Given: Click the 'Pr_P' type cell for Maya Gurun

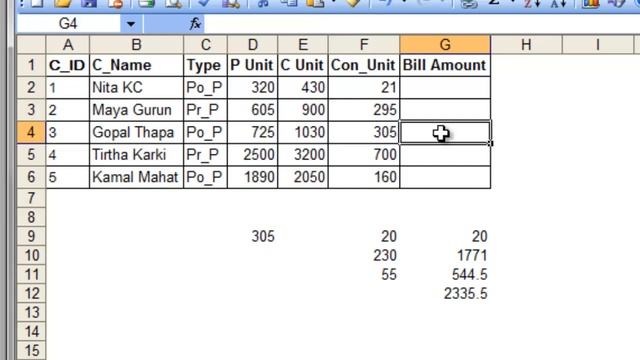Looking at the screenshot, I should (205, 110).
